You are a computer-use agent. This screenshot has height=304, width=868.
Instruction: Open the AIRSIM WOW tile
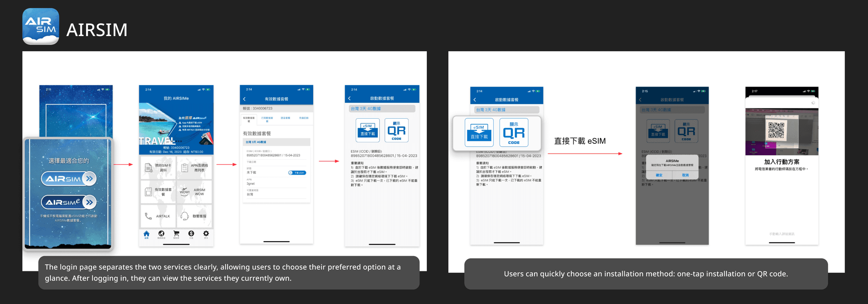coord(194,192)
